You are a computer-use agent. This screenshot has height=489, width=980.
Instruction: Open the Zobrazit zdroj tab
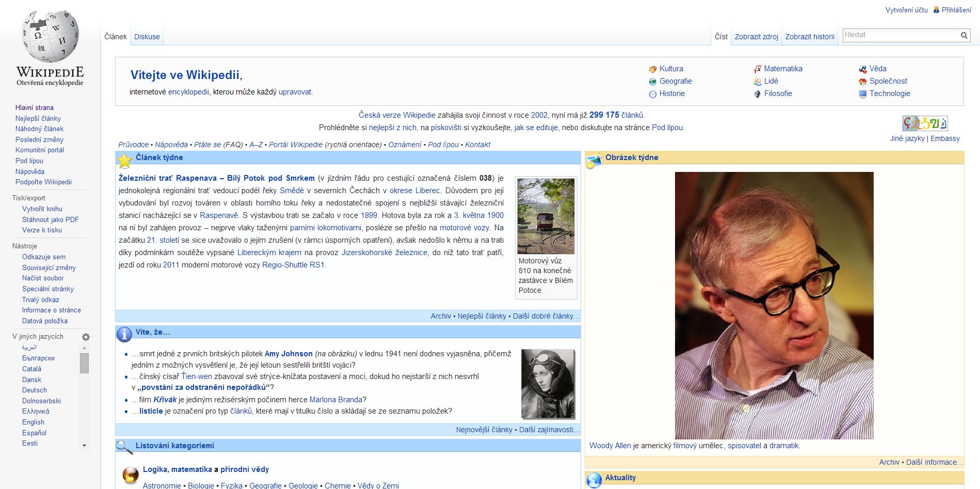coord(757,37)
